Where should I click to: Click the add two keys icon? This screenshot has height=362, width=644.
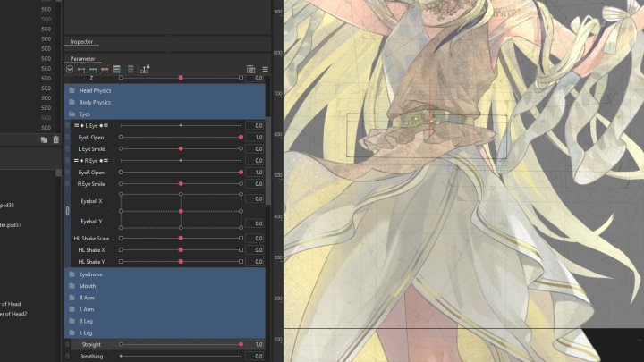pyautogui.click(x=81, y=69)
